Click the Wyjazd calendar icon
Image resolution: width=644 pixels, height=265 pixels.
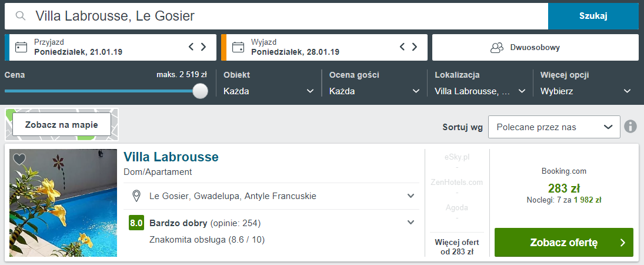tap(238, 47)
